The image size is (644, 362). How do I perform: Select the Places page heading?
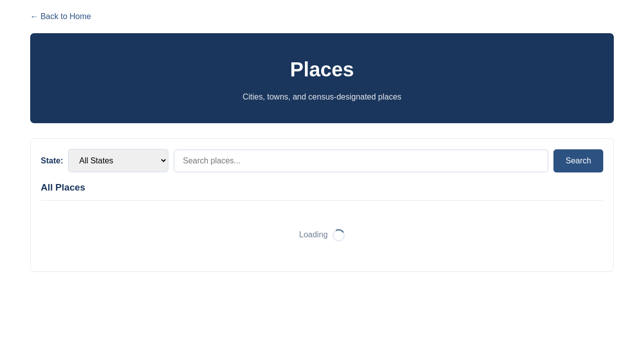pyautogui.click(x=322, y=69)
